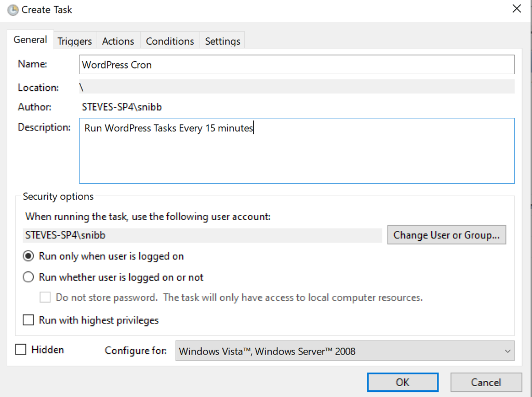Switch to the Triggers tab

pos(74,42)
